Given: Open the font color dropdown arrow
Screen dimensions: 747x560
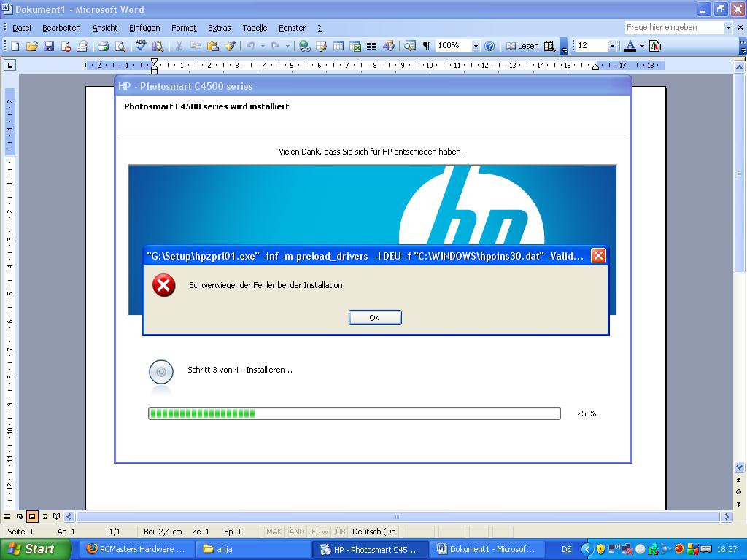Looking at the screenshot, I should coord(642,46).
